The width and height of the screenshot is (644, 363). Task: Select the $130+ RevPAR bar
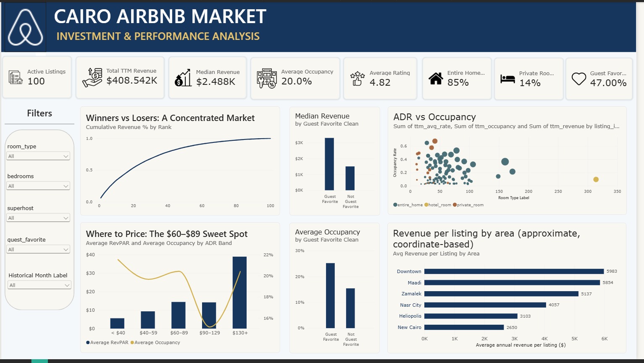239,292
